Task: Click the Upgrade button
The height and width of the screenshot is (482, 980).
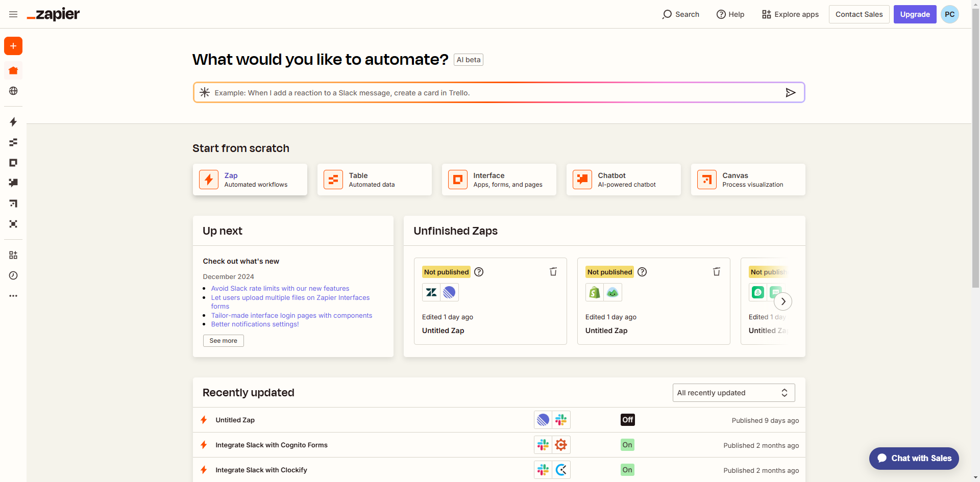Action: click(915, 14)
